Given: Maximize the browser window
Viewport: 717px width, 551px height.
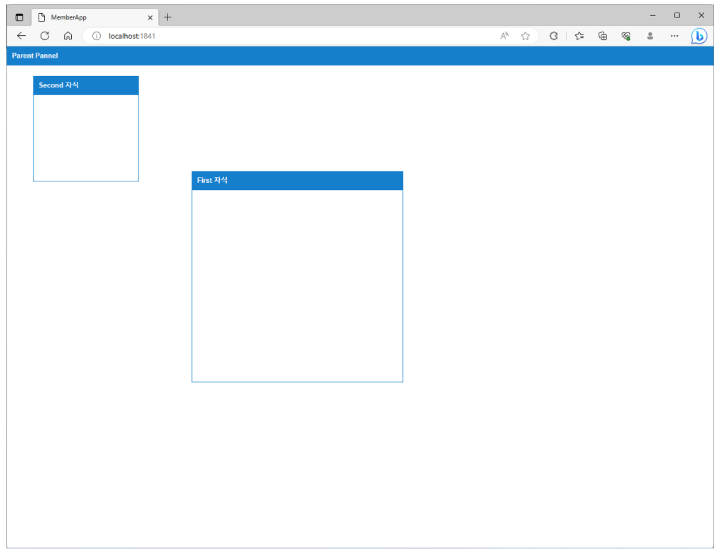Looking at the screenshot, I should pos(677,15).
